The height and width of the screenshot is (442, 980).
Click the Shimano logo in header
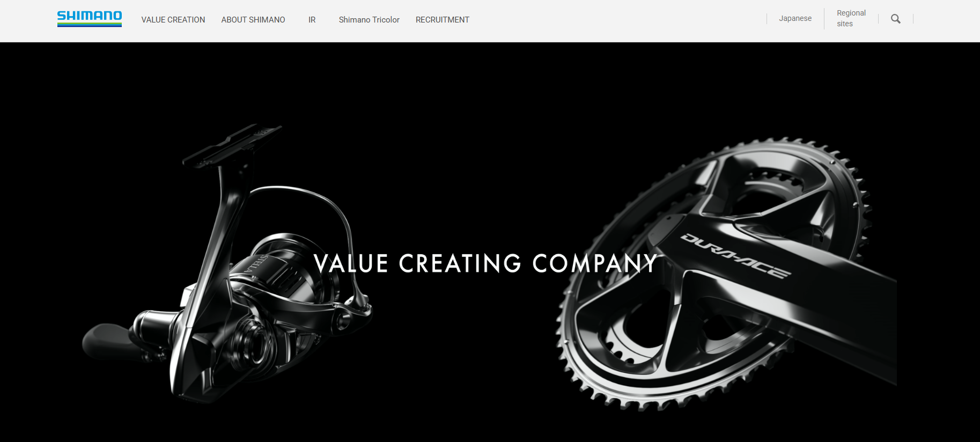[90, 19]
